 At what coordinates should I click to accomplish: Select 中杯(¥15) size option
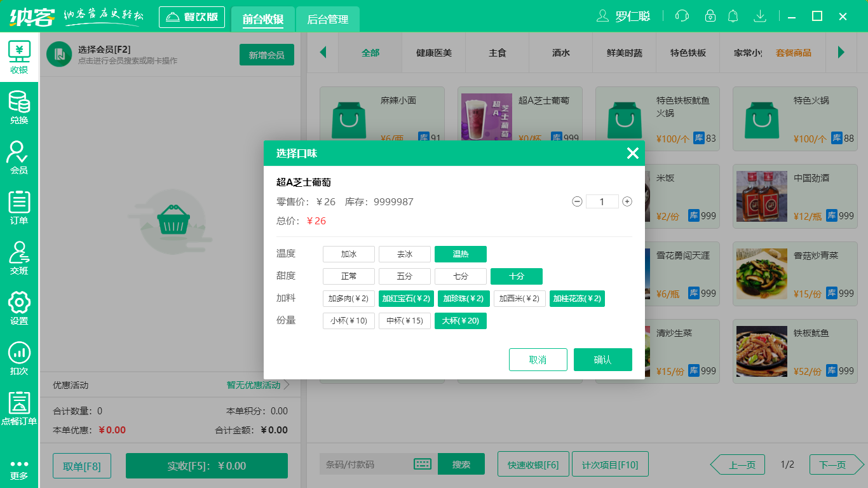(x=405, y=321)
